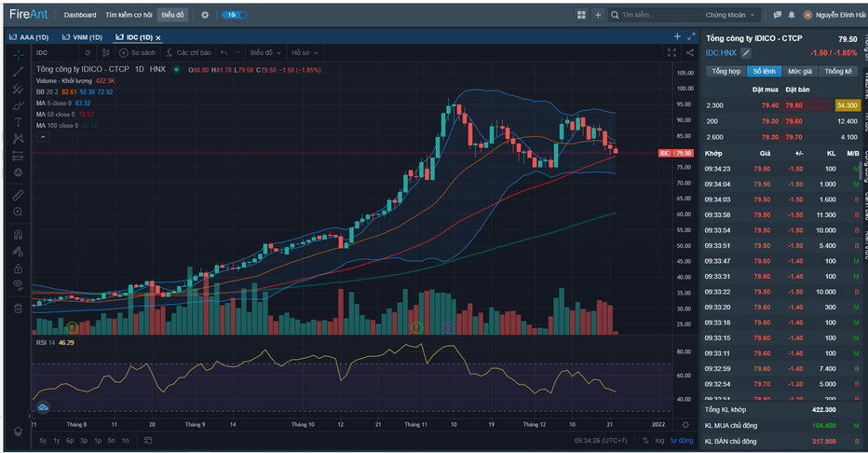
Task: Open the Hồ sơ dropdown menu
Action: tap(304, 53)
